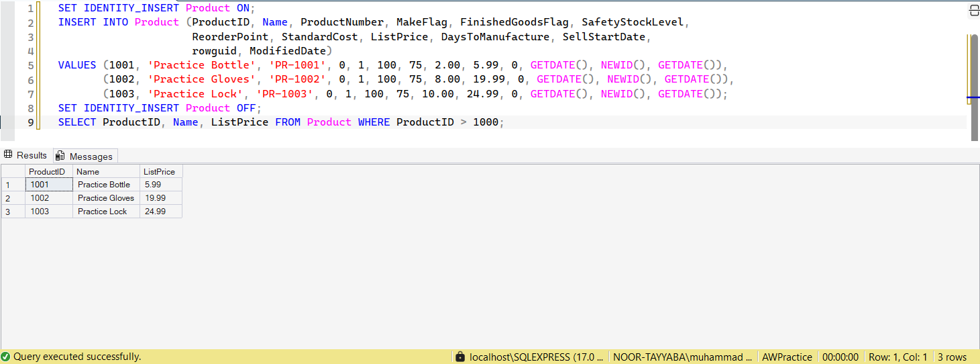The height and width of the screenshot is (364, 980).
Task: Select the ListPrice column header
Action: click(x=161, y=171)
